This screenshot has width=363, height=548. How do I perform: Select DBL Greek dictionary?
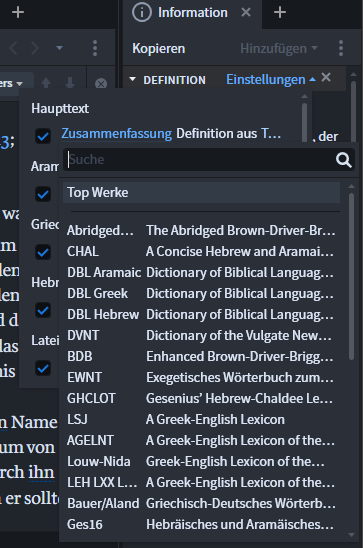click(x=201, y=294)
